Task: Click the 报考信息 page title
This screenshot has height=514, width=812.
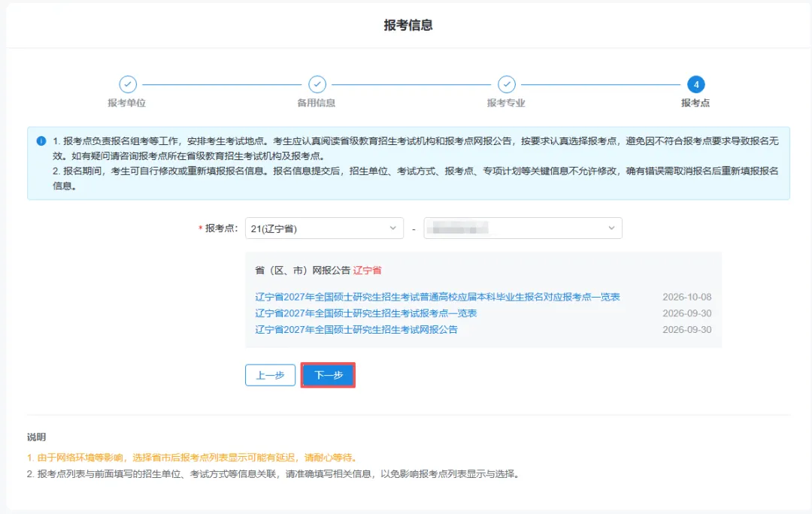Action: tap(408, 25)
